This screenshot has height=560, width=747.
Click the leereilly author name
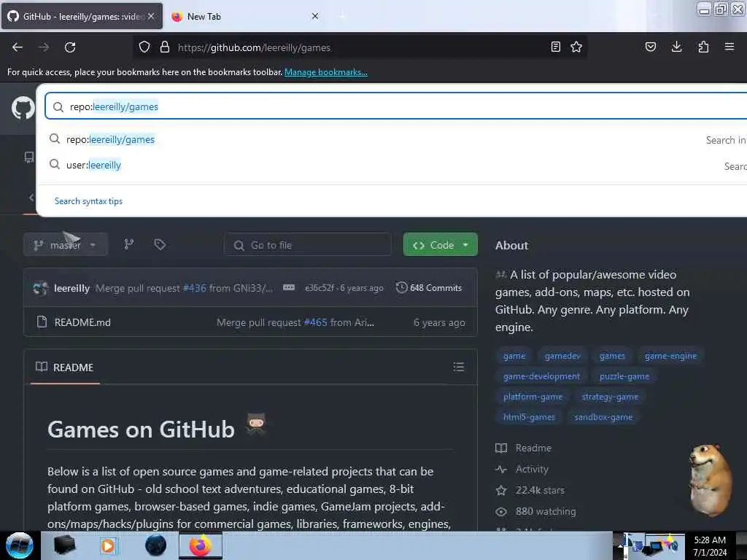click(x=72, y=288)
